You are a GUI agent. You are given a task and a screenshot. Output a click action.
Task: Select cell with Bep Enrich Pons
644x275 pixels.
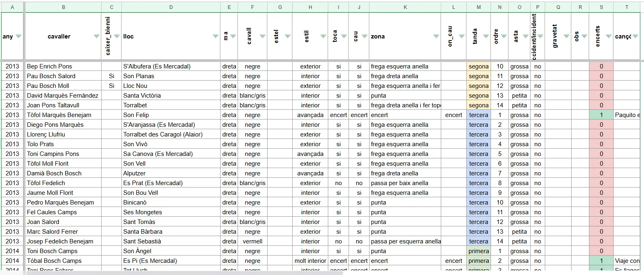coord(63,66)
